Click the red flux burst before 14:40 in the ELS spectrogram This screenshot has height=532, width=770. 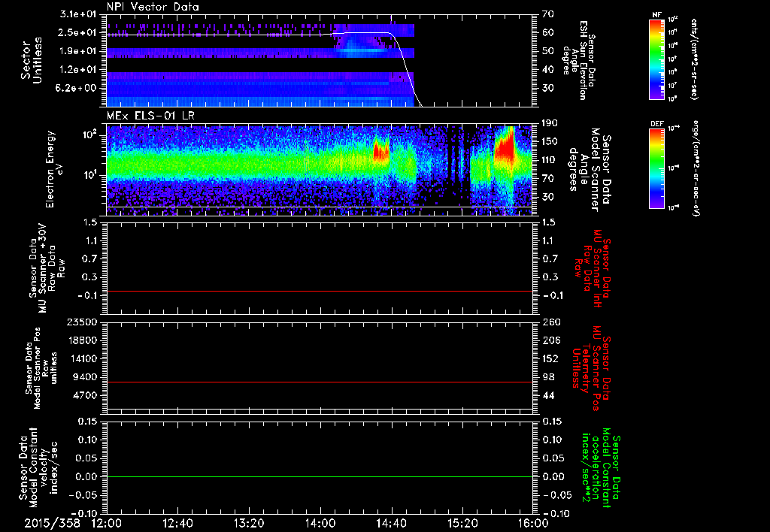[x=381, y=151]
